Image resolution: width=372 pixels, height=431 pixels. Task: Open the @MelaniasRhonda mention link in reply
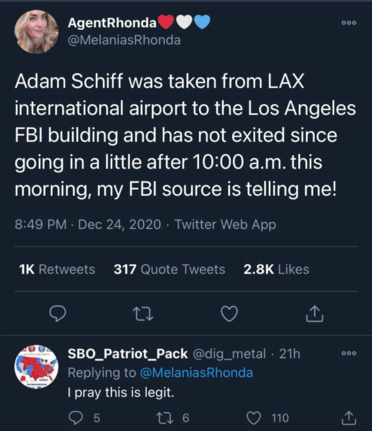tap(196, 373)
